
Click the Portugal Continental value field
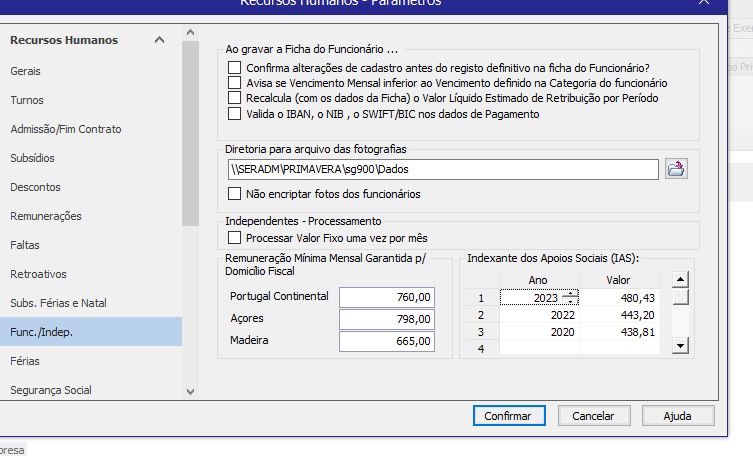tap(387, 297)
